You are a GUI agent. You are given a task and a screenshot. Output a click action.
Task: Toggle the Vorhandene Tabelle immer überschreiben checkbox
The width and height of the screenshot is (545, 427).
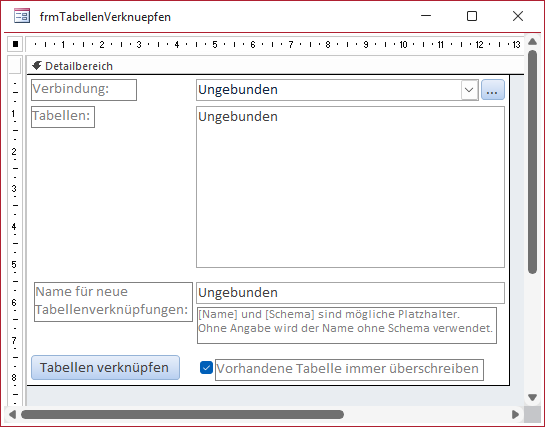point(206,368)
